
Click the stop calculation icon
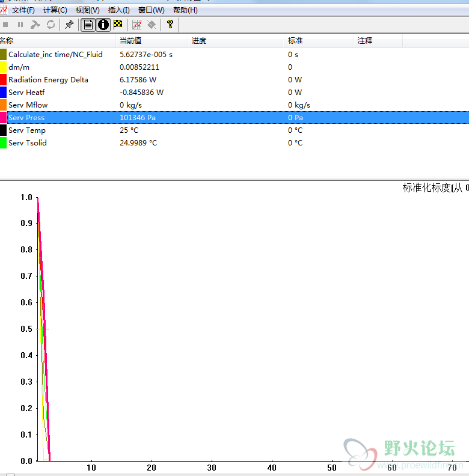(x=6, y=25)
